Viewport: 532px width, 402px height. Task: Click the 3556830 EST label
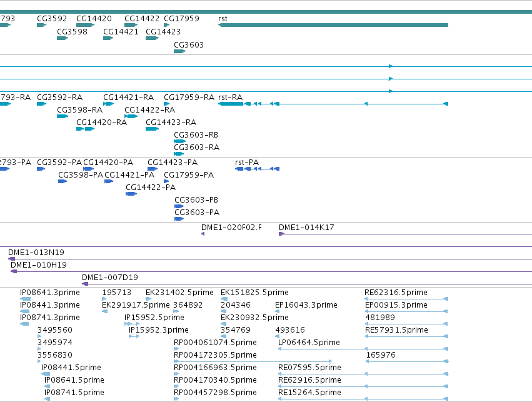pyautogui.click(x=54, y=355)
